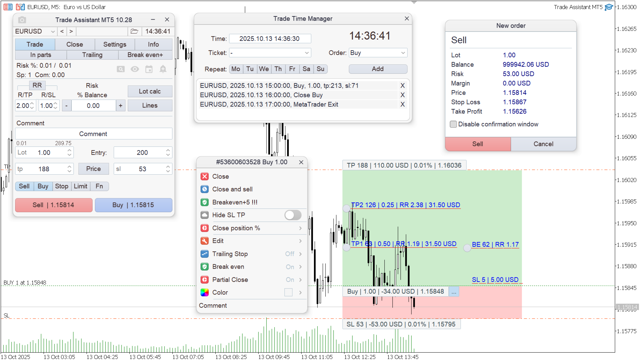Click the camera screenshot icon in Trade Assistant
The height and width of the screenshot is (362, 644).
tap(22, 20)
